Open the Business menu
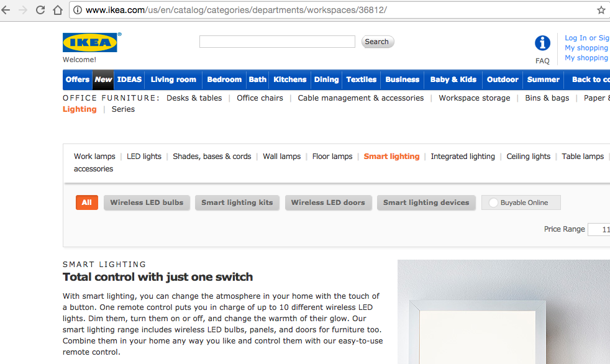Viewport: 610px width, 364px height. pos(403,80)
